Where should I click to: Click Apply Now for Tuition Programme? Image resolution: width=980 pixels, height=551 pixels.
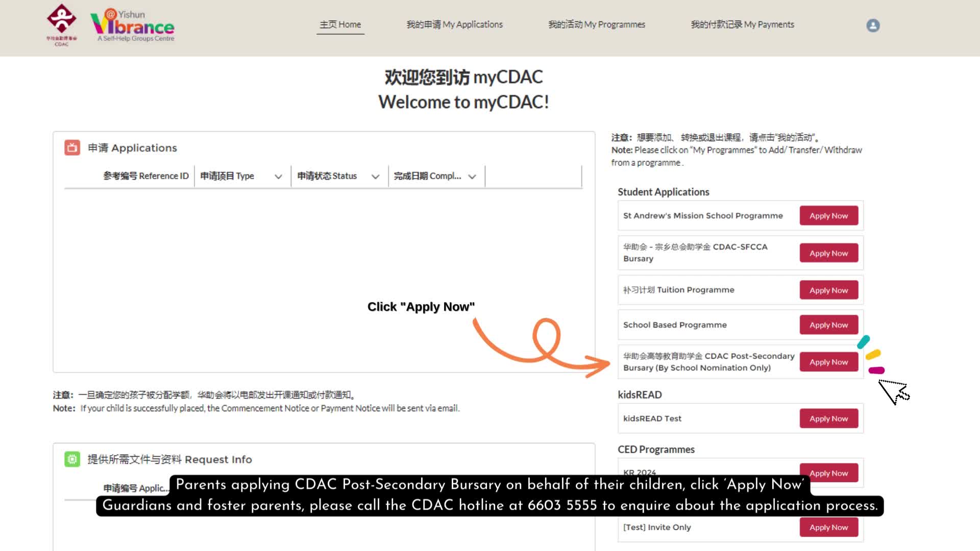click(x=828, y=289)
